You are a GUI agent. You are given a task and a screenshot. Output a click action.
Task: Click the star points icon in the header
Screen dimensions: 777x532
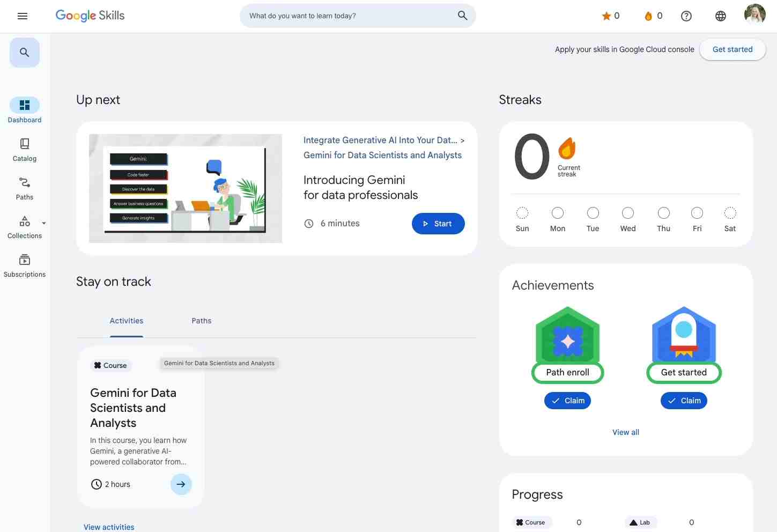(x=606, y=16)
